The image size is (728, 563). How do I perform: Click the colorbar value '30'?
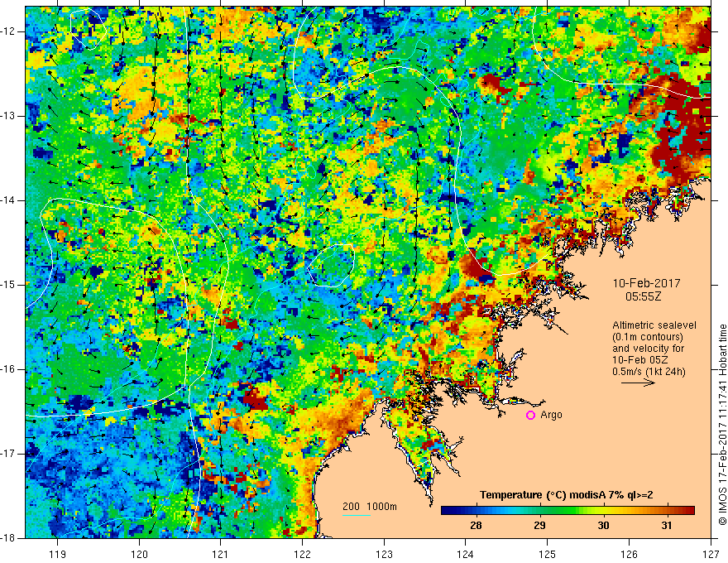(602, 526)
